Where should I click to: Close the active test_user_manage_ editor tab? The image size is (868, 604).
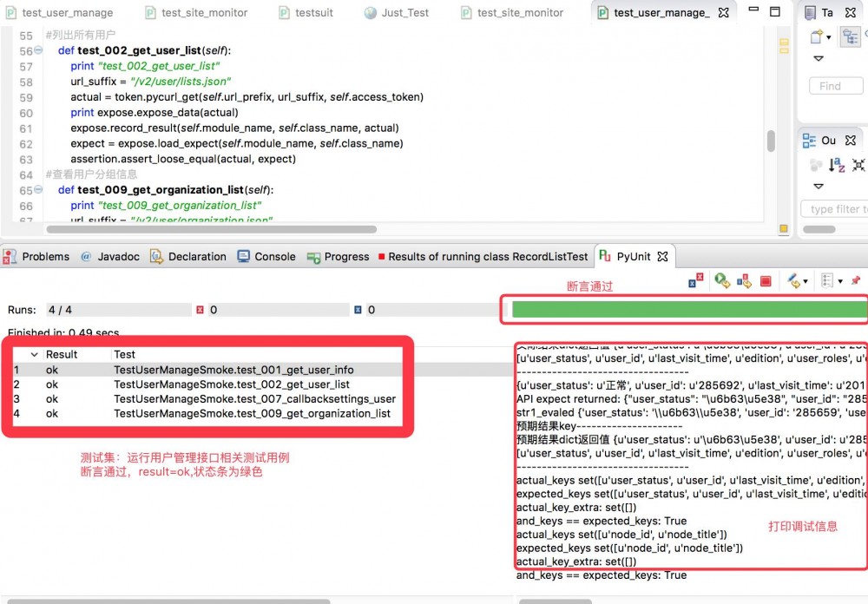coord(724,12)
